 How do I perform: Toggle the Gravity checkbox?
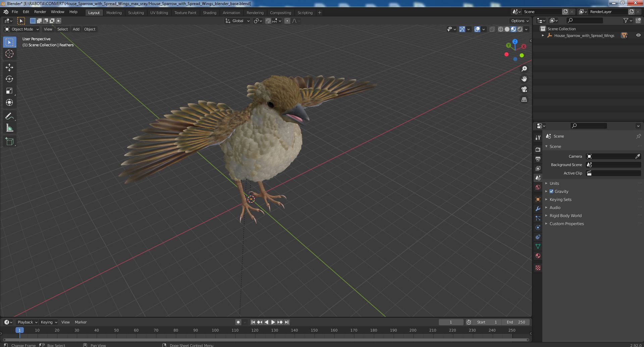551,191
